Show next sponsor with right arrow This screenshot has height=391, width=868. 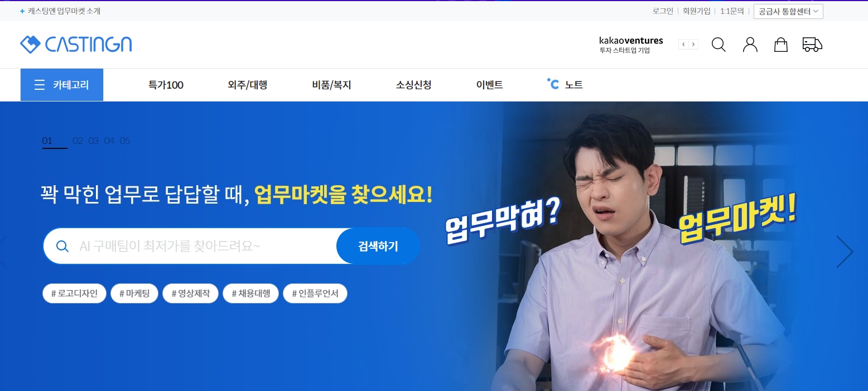[x=693, y=45]
